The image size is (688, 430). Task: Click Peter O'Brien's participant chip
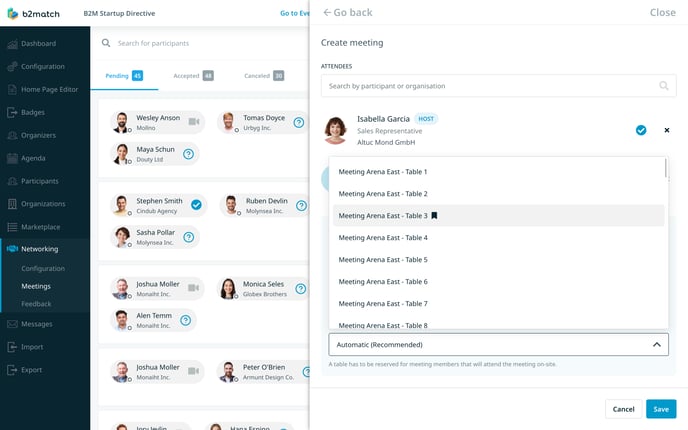[263, 372]
